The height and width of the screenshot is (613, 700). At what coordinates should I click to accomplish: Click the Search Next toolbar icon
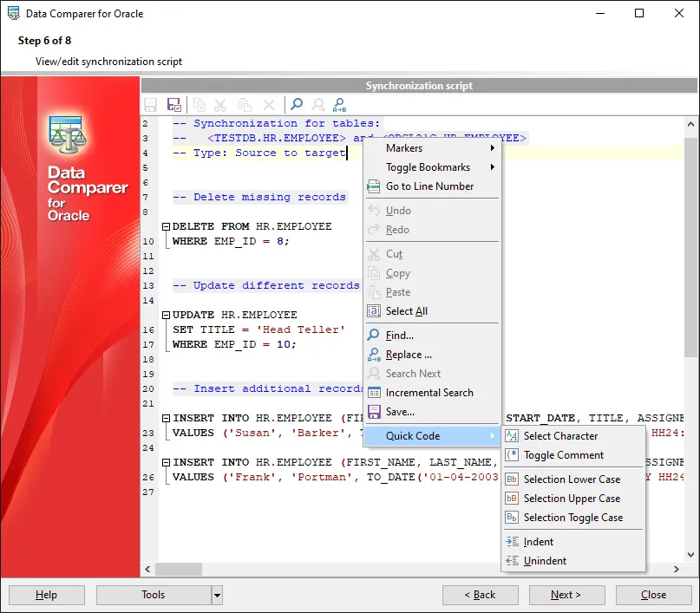[x=317, y=105]
